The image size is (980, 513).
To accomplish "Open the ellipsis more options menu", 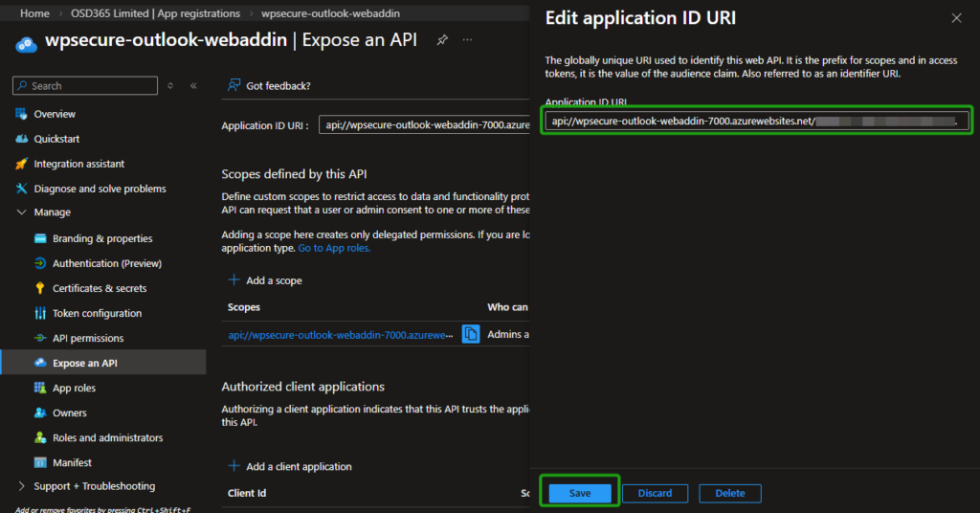I will (x=467, y=40).
